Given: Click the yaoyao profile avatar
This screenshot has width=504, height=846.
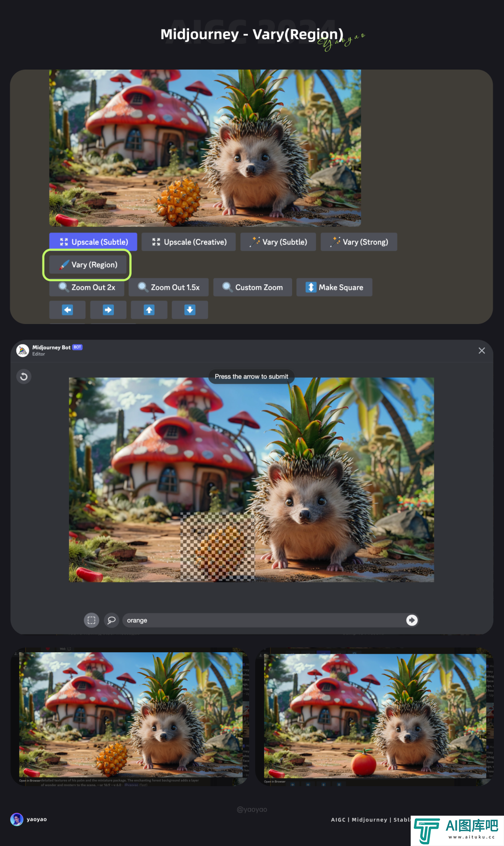Looking at the screenshot, I should (x=17, y=819).
